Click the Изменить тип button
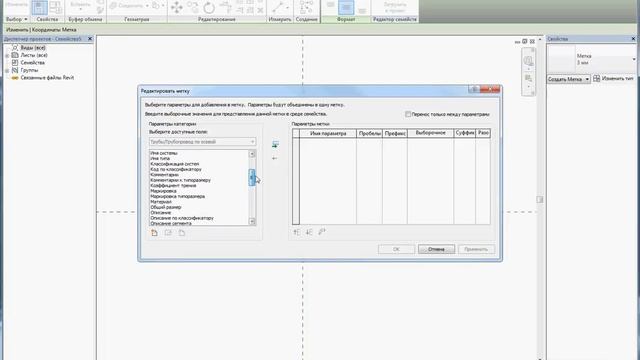 tap(613, 78)
